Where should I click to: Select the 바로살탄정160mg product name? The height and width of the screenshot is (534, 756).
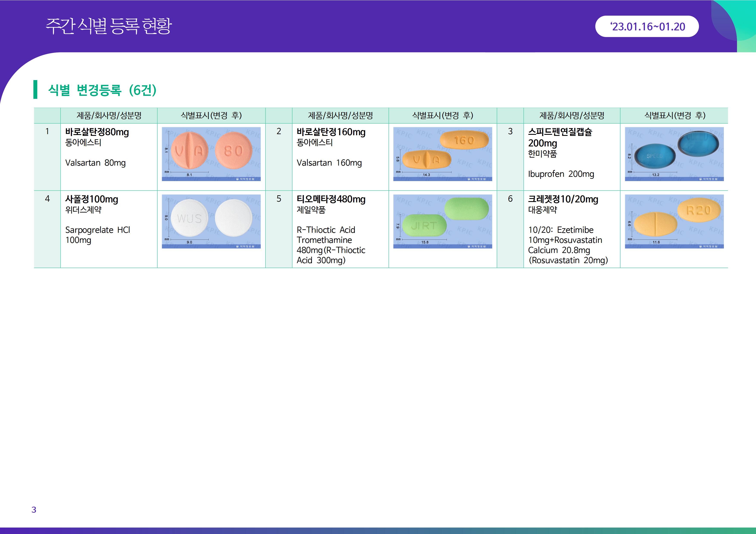[x=331, y=132]
